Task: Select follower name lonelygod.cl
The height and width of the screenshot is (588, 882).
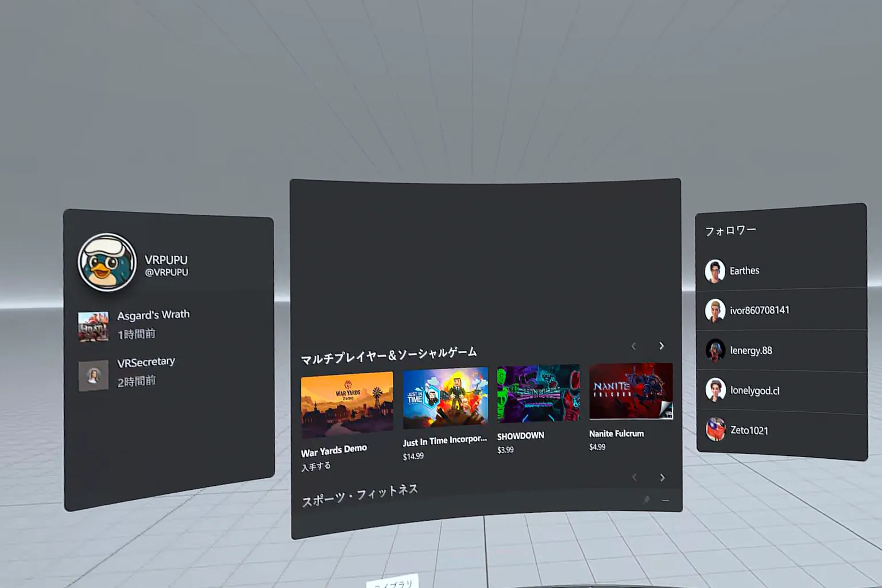Action: [755, 390]
